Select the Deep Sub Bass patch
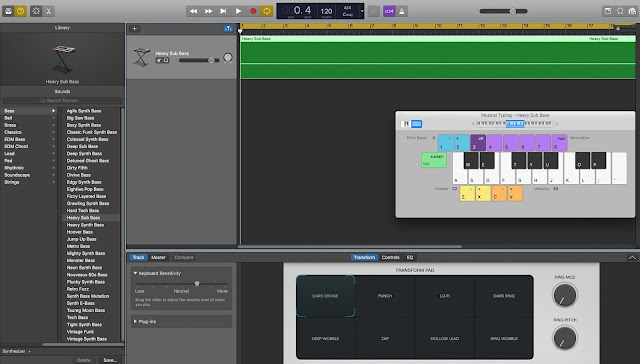Image resolution: width=640 pixels, height=364 pixels. pyautogui.click(x=82, y=146)
